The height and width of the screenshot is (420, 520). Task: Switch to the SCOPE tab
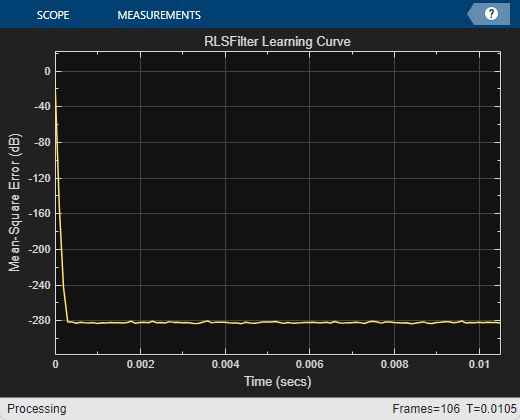(53, 15)
